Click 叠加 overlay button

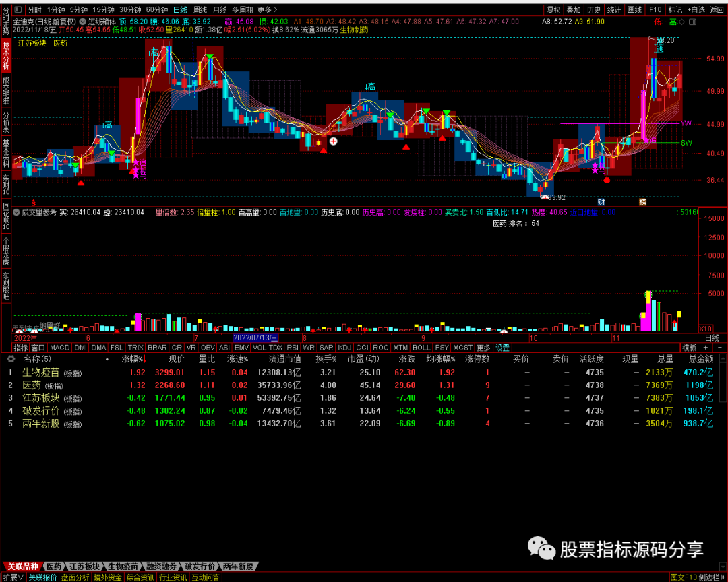click(574, 9)
